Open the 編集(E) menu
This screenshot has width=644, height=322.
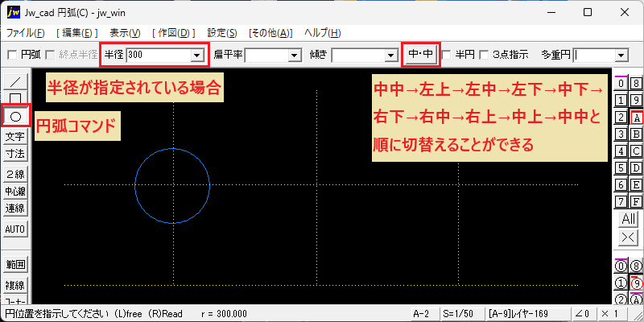76,33
